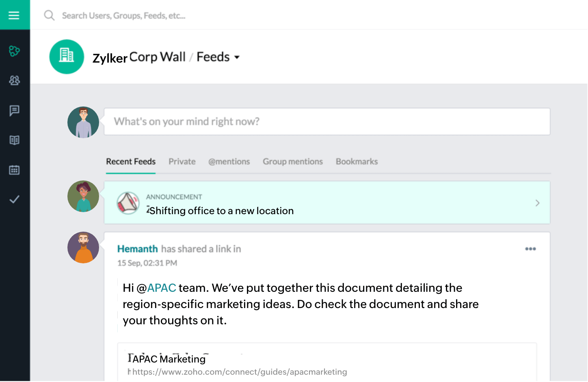Switch to the Private tab
The height and width of the screenshot is (382, 588).
(182, 162)
